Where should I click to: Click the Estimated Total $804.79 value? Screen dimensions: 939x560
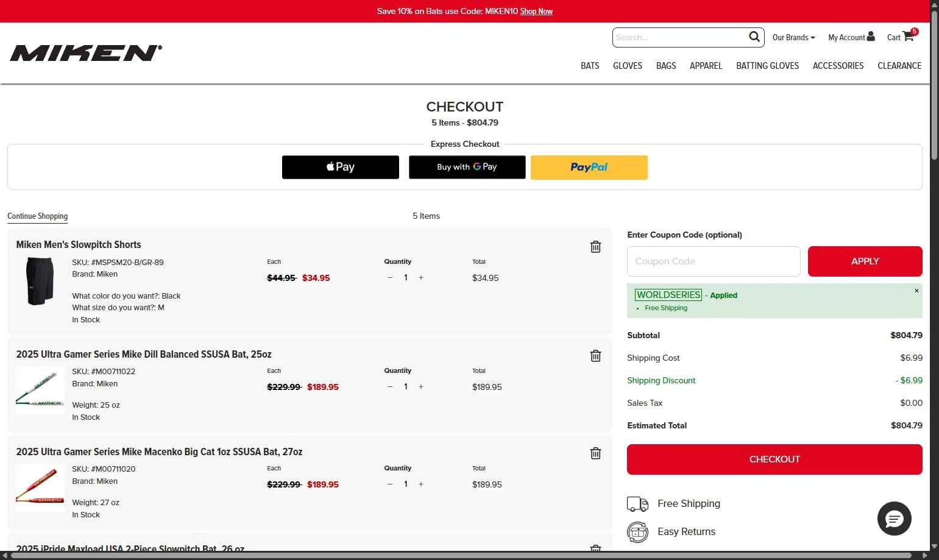906,425
